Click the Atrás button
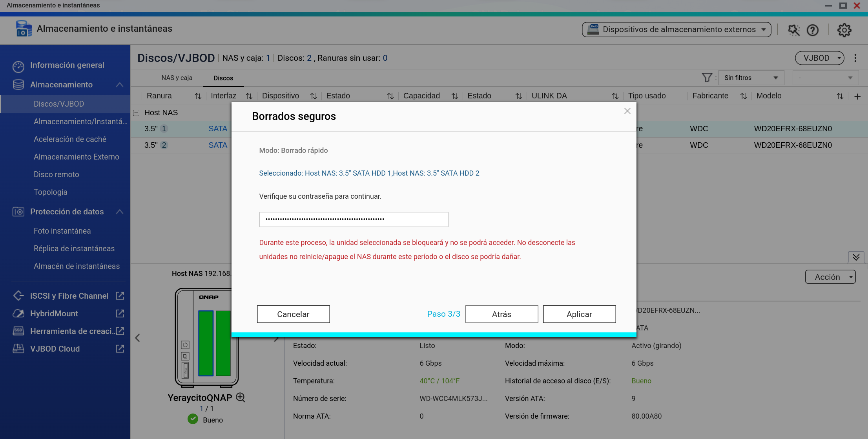This screenshot has height=439, width=868. point(501,314)
